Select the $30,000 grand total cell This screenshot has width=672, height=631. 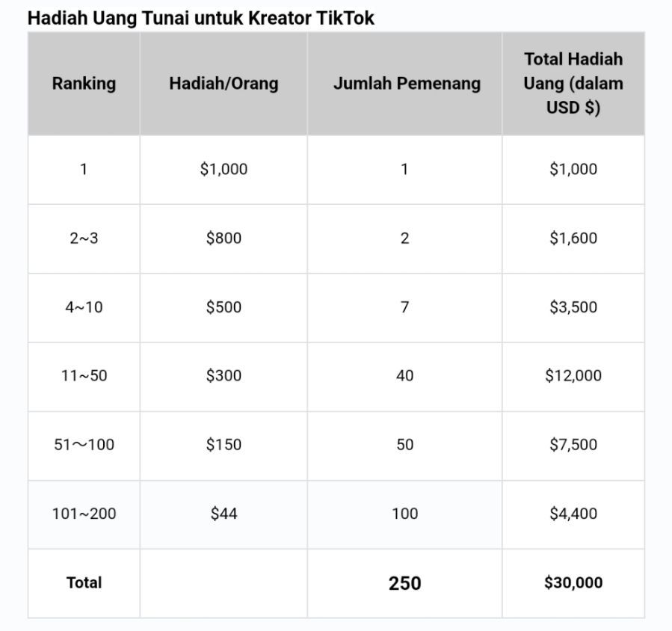pyautogui.click(x=573, y=582)
